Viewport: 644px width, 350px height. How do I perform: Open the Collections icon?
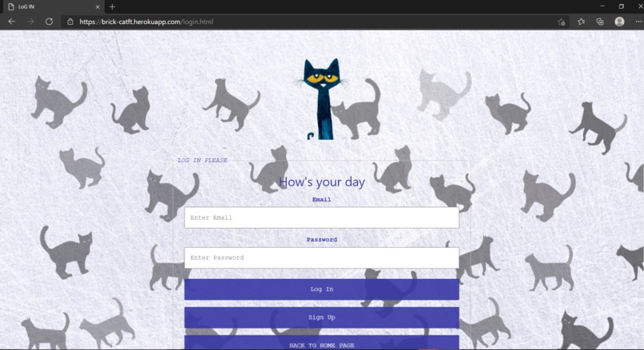600,22
